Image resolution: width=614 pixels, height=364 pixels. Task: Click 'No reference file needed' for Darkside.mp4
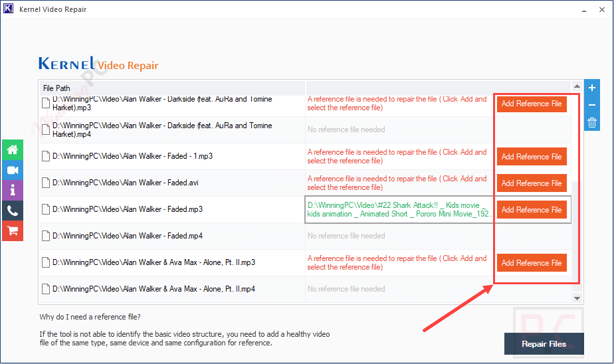[346, 130]
